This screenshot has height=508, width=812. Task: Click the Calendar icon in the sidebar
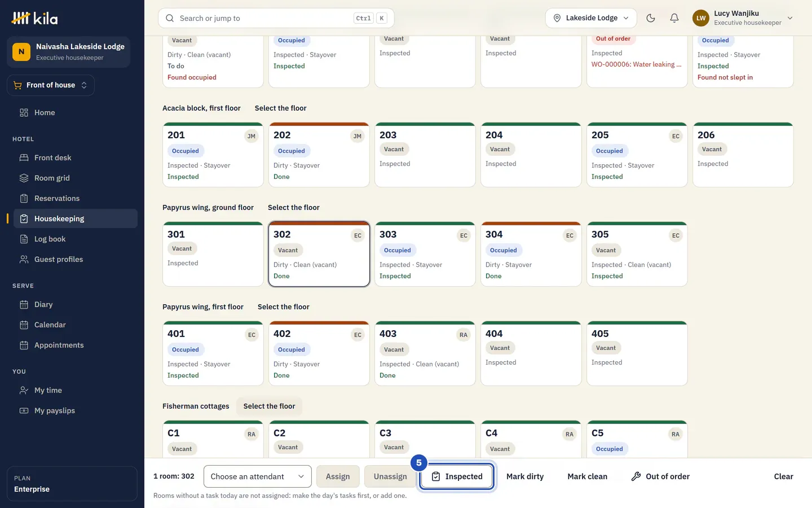point(24,325)
